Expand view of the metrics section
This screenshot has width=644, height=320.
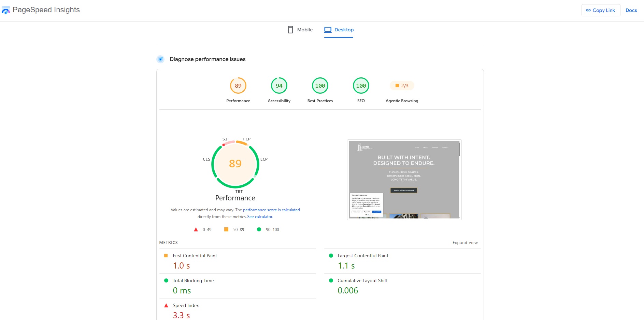tap(465, 243)
